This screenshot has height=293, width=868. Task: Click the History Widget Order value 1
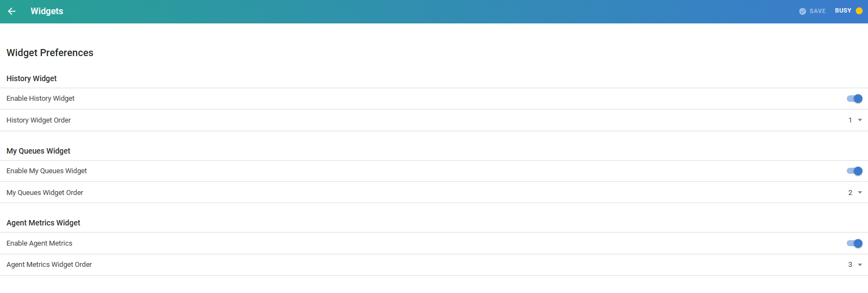[x=850, y=120]
